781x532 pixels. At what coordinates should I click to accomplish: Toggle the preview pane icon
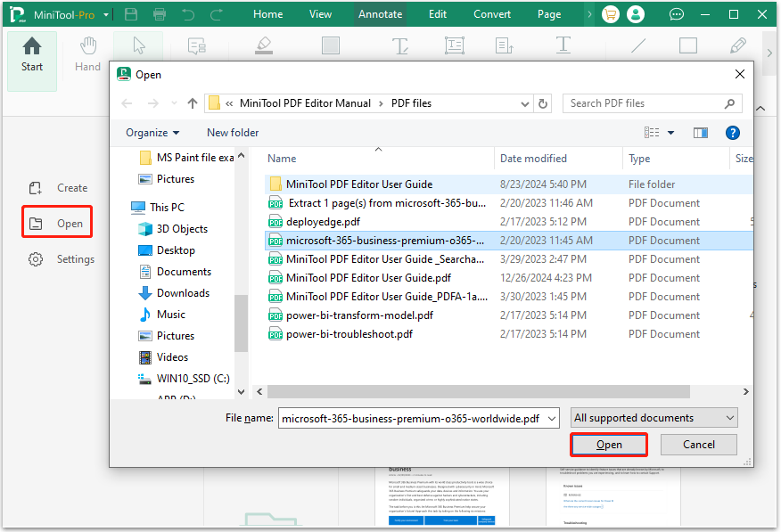[x=701, y=133]
